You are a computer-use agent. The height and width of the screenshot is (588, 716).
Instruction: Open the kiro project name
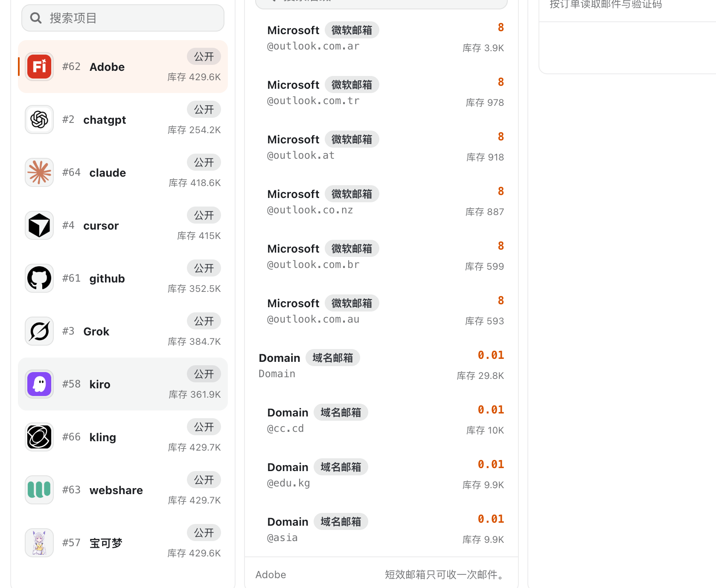100,384
